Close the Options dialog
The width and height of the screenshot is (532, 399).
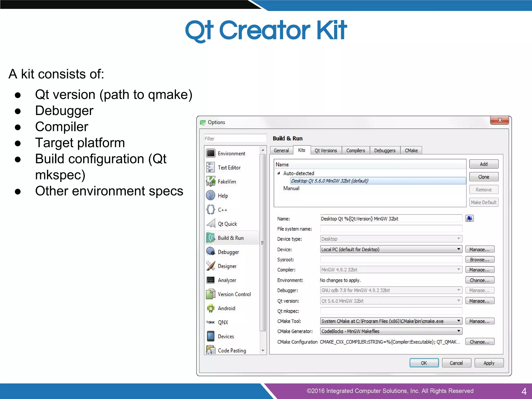coord(499,120)
